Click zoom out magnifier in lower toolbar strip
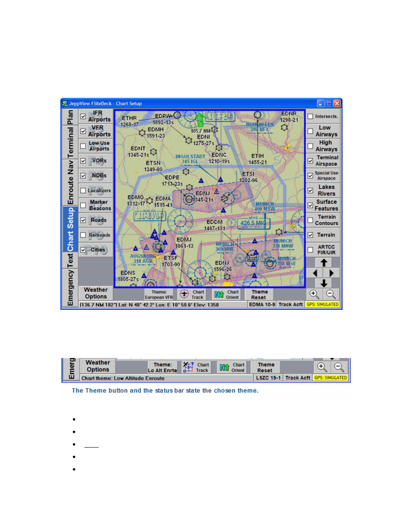Screen dimensions: 411x532 pos(339,367)
